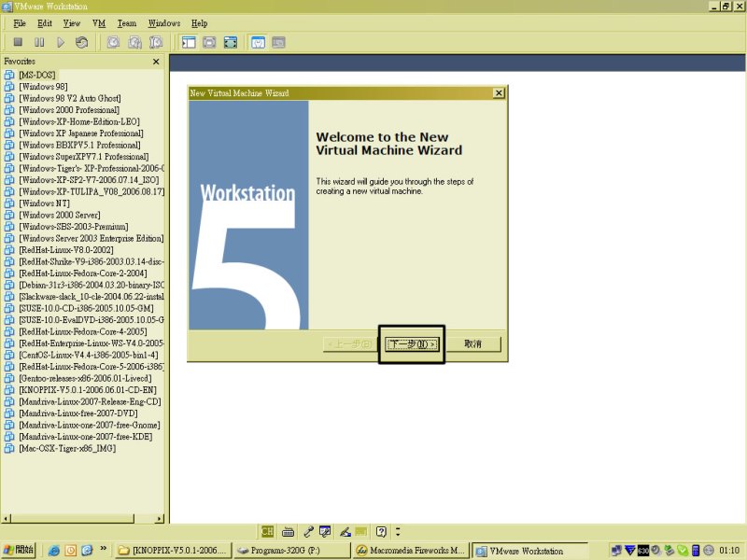Click the Summary view toolbar icon
747x560 pixels.
258,42
